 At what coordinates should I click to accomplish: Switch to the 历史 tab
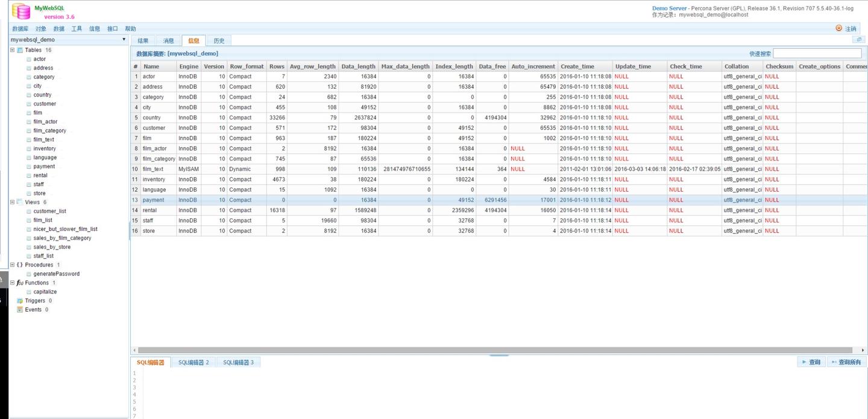tap(219, 40)
